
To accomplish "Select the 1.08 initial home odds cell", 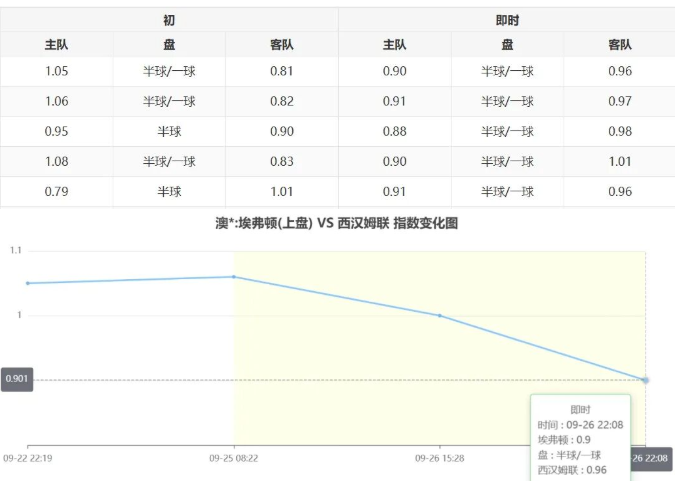I will tap(57, 161).
